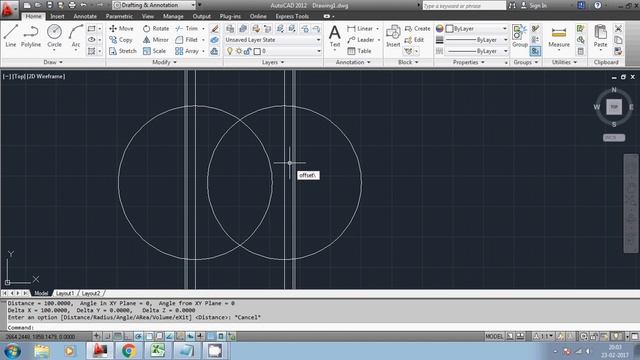
Task: Click the Insert block tool
Action: pyautogui.click(x=393, y=36)
